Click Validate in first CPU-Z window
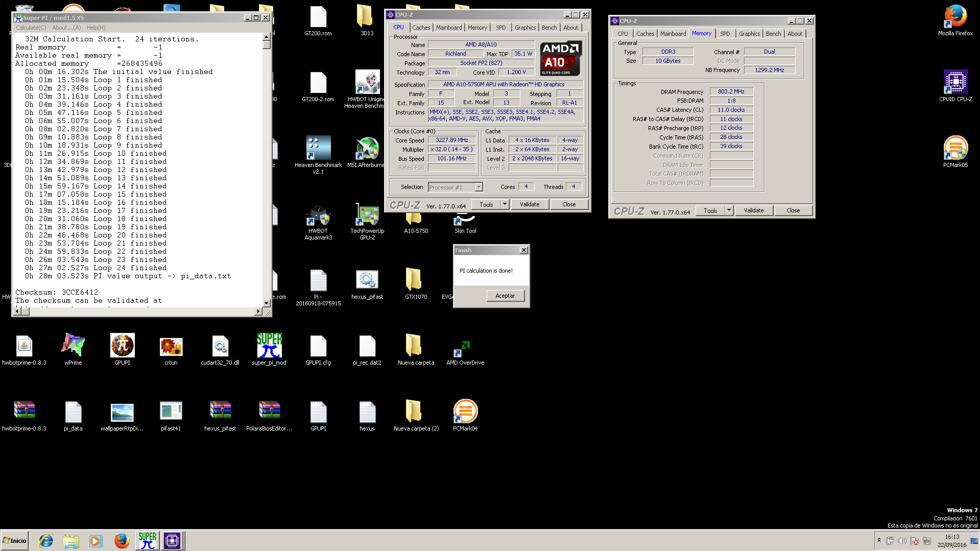Viewport: 980px width, 551px height. [x=529, y=204]
